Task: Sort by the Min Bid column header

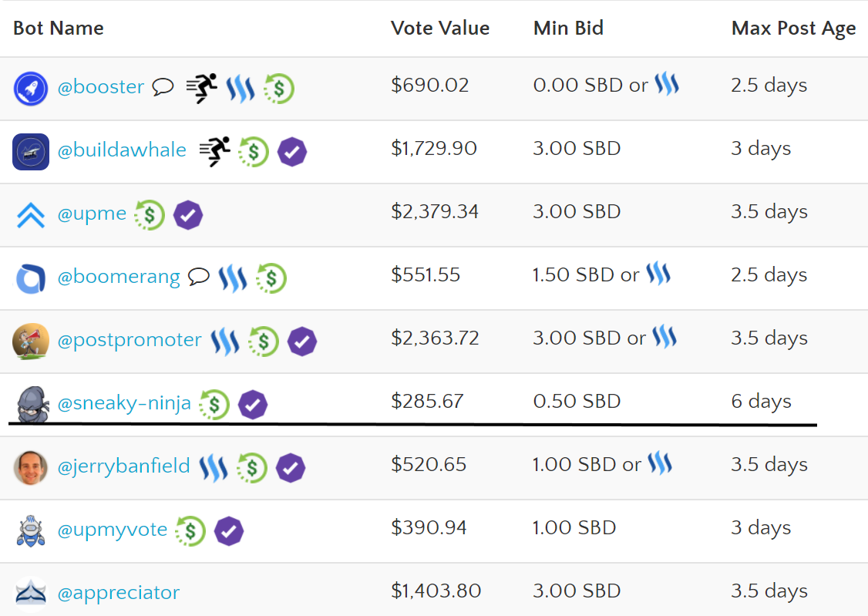Action: pyautogui.click(x=569, y=28)
